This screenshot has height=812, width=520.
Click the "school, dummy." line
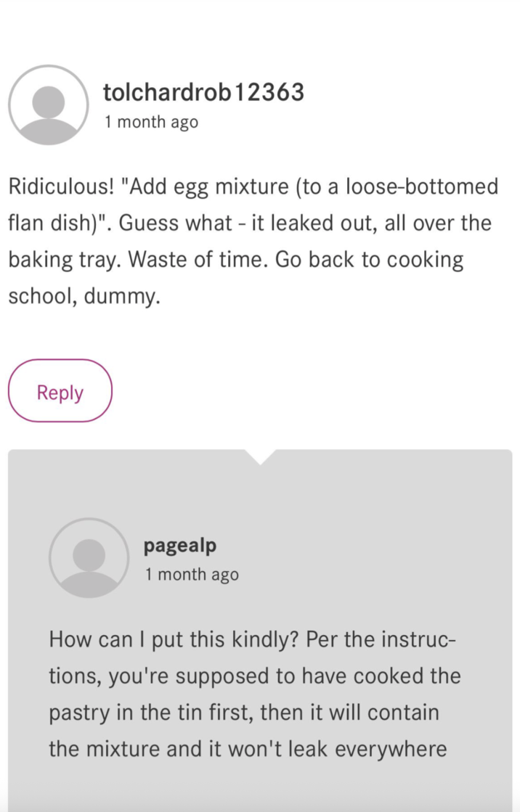click(x=84, y=296)
